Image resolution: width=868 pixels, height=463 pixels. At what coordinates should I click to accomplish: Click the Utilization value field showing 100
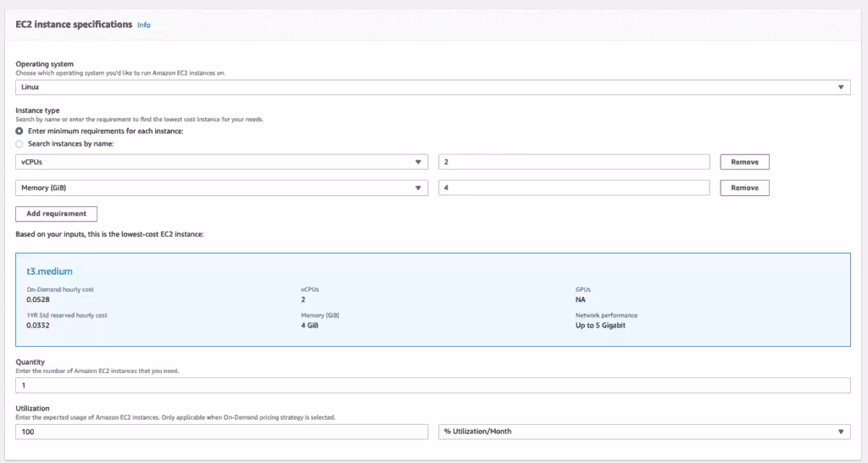pos(221,432)
